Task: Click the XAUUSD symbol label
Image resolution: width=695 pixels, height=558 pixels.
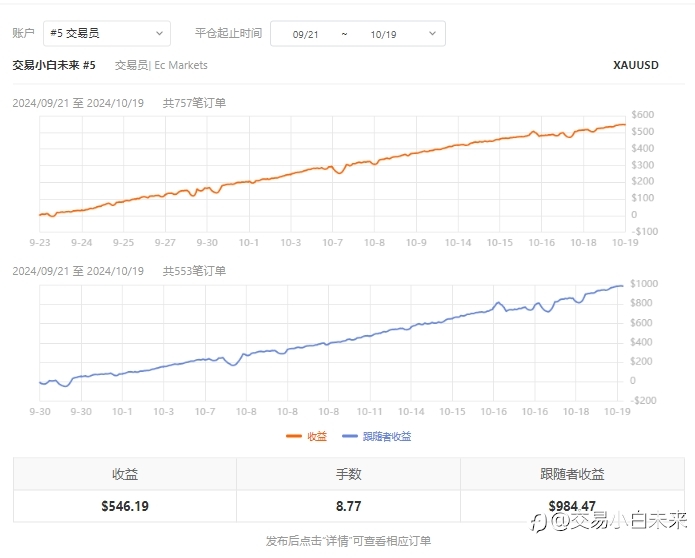Action: (636, 65)
